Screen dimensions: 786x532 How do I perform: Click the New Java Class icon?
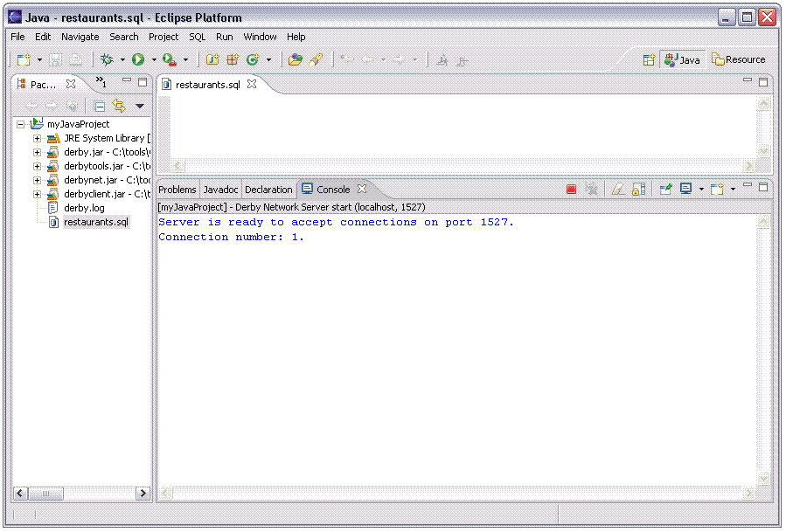[253, 60]
